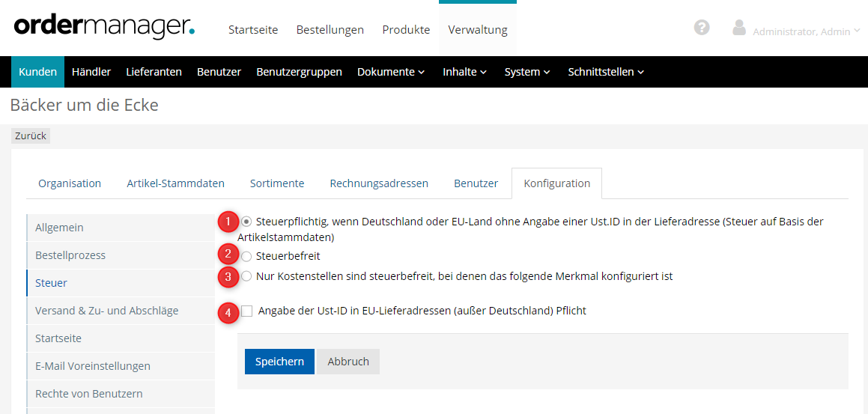The height and width of the screenshot is (414, 868).
Task: Open the Schnittstellen dropdown menu
Action: point(606,72)
